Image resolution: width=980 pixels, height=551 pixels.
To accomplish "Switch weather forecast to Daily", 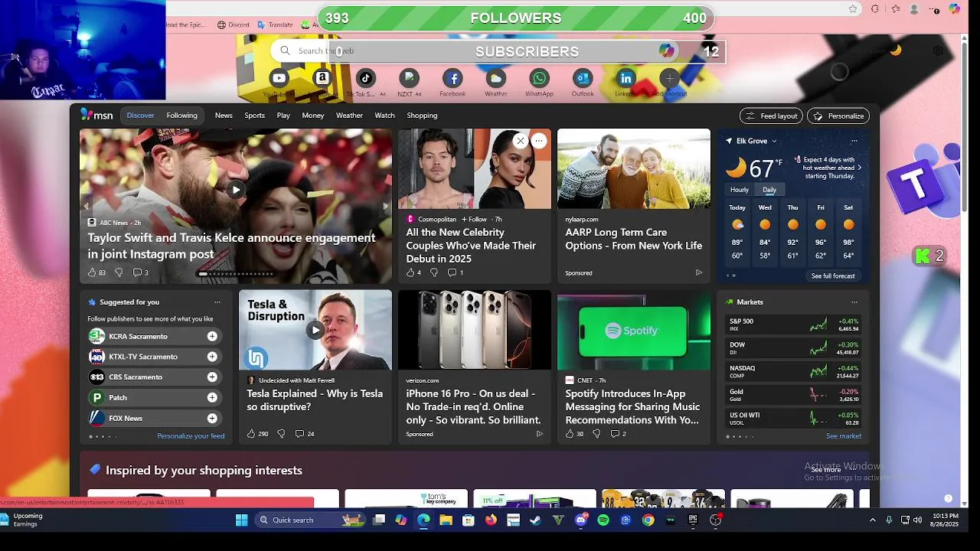I will point(769,190).
